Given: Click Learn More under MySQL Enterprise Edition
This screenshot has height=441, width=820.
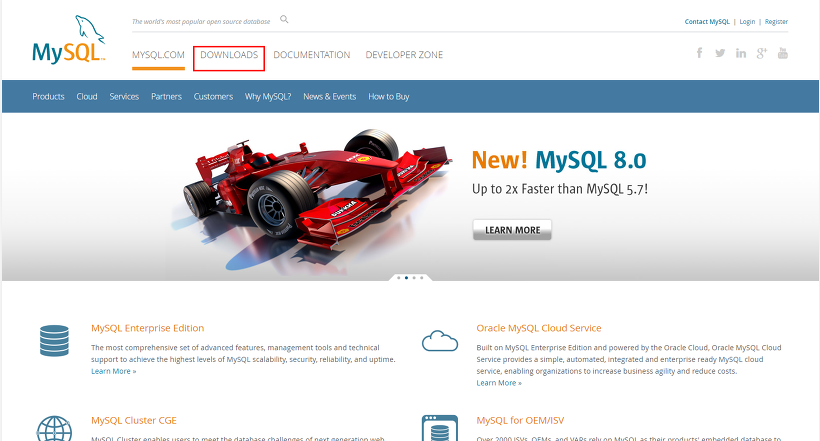Looking at the screenshot, I should point(113,371).
